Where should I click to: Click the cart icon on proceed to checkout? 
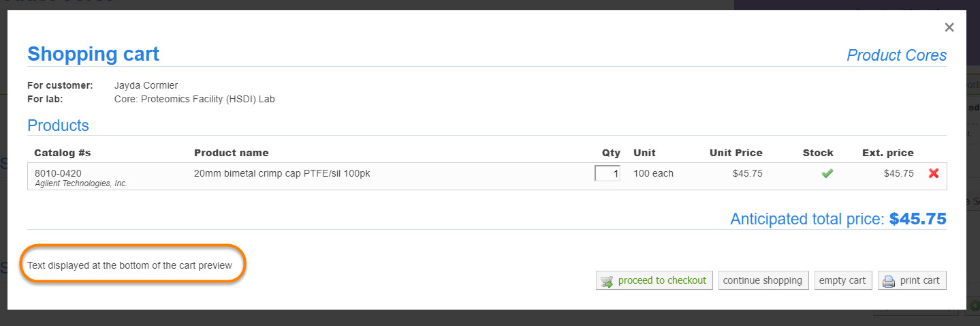pos(606,281)
